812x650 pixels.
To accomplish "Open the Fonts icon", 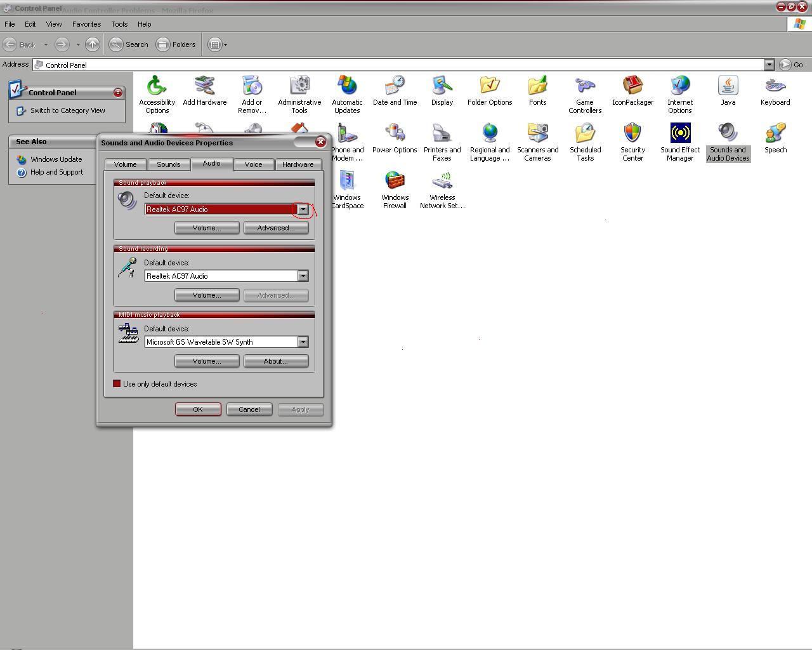I will (x=537, y=90).
